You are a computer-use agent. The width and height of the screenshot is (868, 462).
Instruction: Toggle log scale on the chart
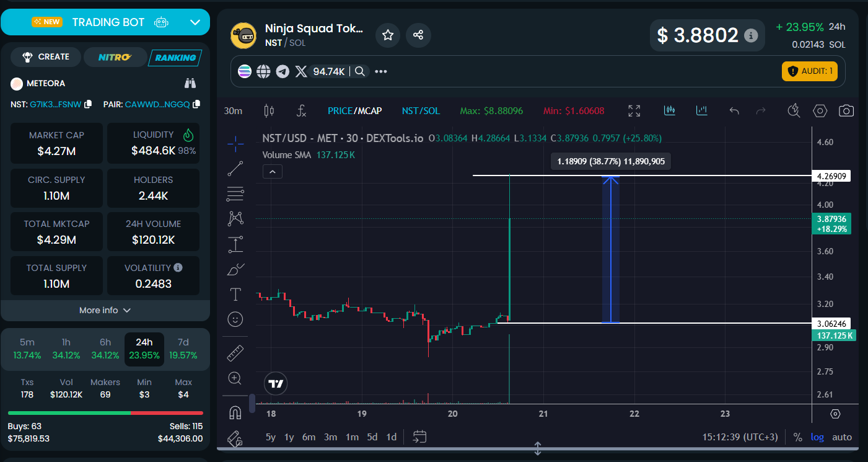tap(817, 437)
